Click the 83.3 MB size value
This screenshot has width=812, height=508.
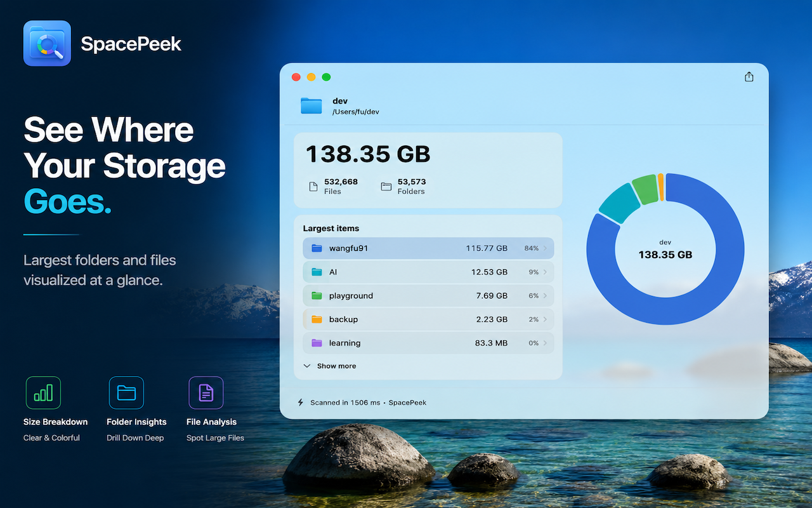(x=491, y=343)
